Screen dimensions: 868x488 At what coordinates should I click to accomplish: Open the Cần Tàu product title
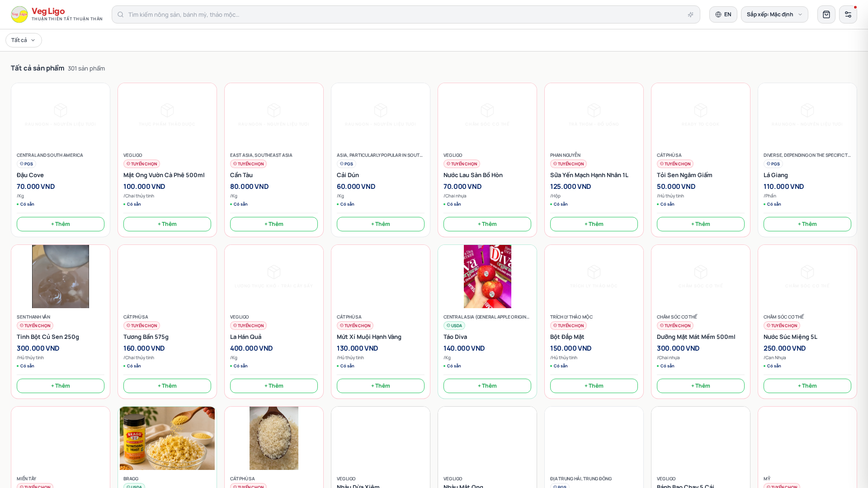point(241,175)
